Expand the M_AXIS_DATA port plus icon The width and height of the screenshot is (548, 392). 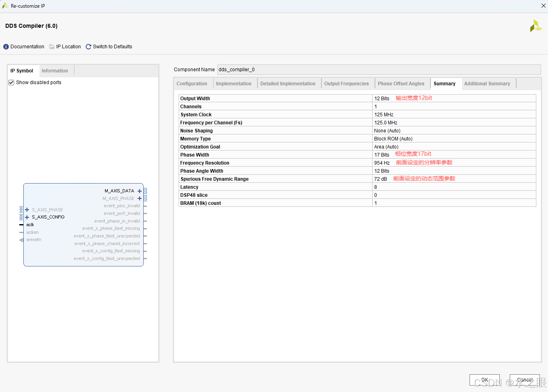(140, 191)
